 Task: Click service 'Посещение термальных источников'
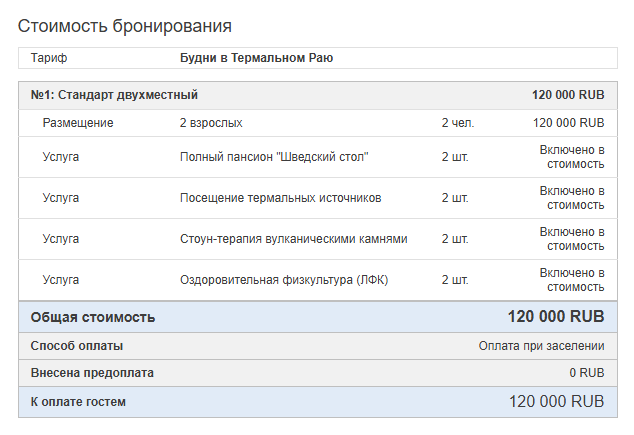point(281,198)
